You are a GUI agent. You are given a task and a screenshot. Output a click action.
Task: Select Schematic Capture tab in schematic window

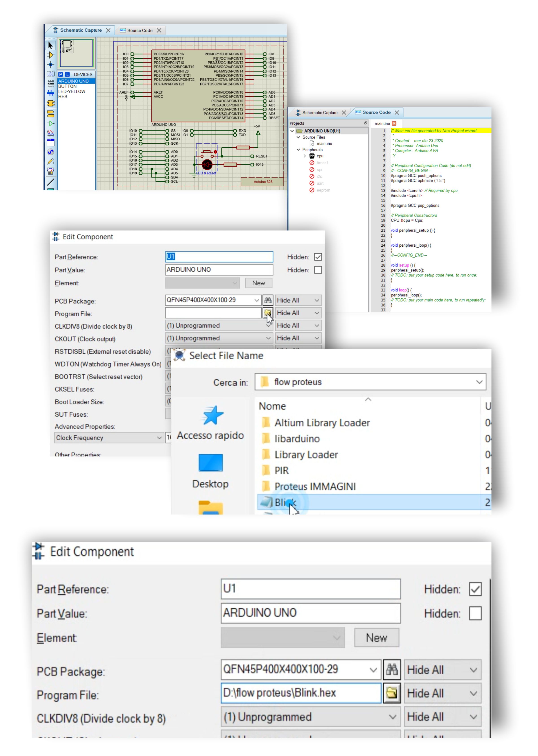point(81,30)
